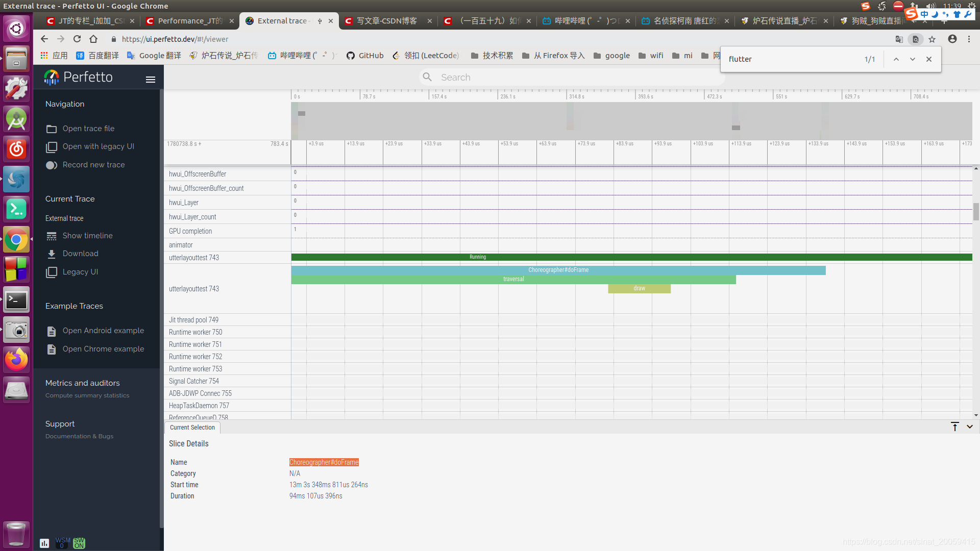The width and height of the screenshot is (980, 551).
Task: Open with legacy UI link
Action: [98, 146]
